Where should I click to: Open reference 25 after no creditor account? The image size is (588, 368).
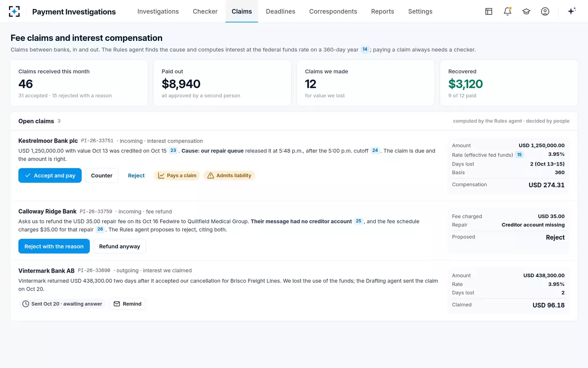pos(359,221)
